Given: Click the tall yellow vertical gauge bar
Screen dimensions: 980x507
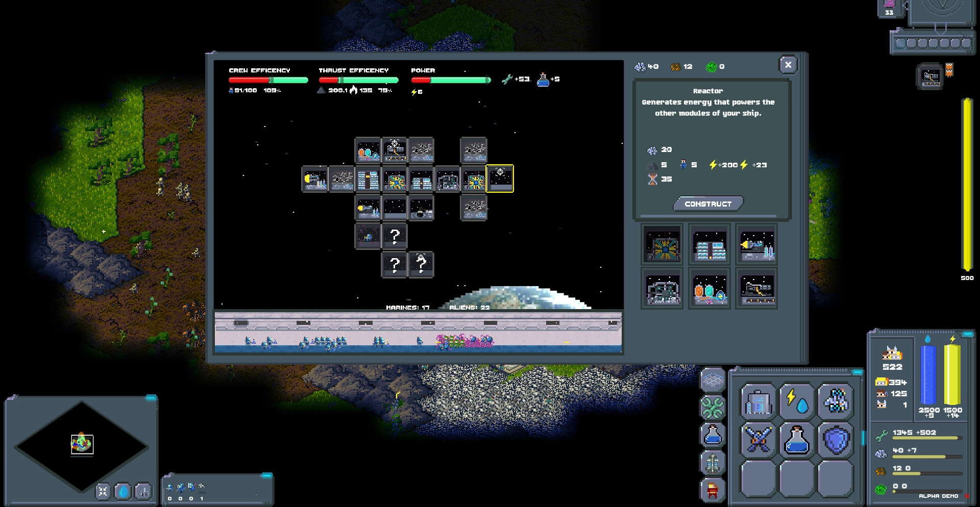Looking at the screenshot, I should tap(967, 185).
